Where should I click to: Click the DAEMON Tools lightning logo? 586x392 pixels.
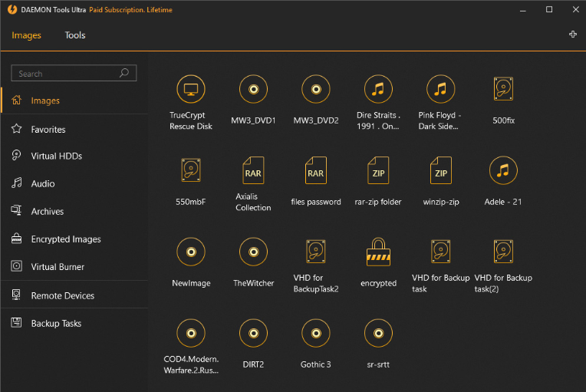click(12, 10)
